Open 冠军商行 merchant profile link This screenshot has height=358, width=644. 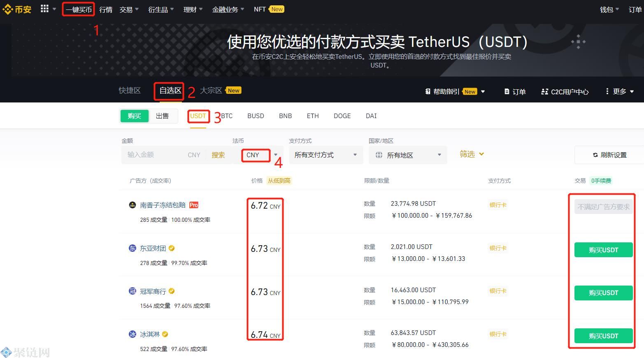tap(153, 291)
